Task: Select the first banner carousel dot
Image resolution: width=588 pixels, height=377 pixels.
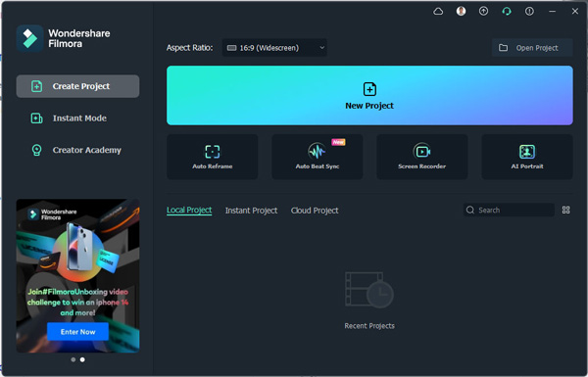Action: [73, 359]
